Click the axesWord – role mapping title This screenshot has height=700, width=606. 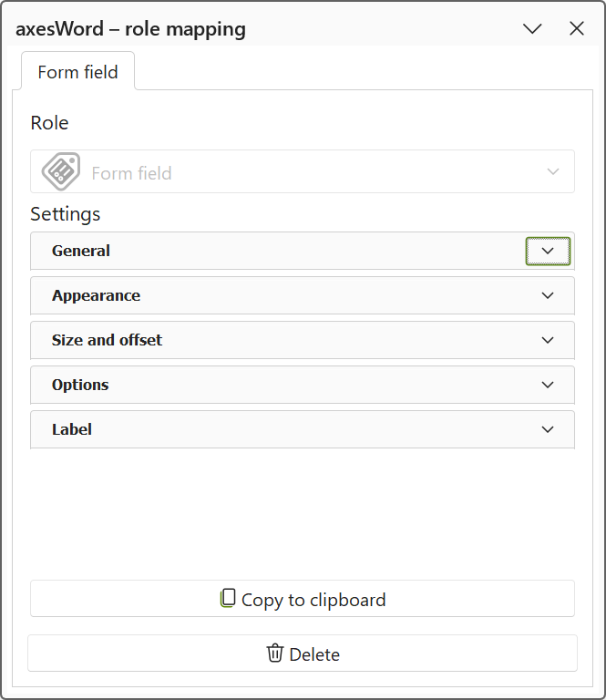[x=130, y=29]
